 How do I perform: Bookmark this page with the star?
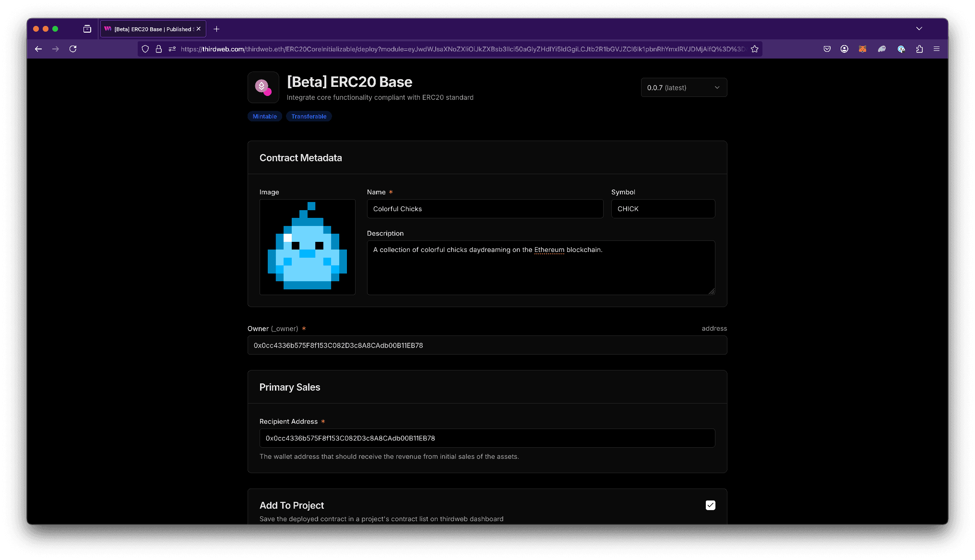point(754,48)
